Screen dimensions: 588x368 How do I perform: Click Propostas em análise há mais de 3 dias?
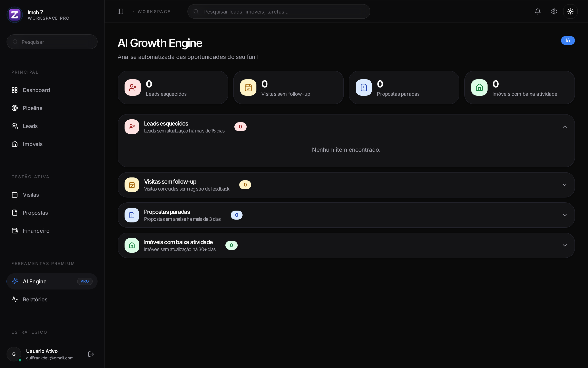pyautogui.click(x=182, y=219)
